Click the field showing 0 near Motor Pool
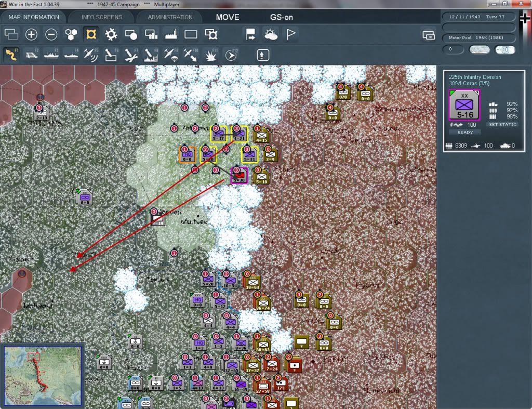The image size is (532, 409). click(x=453, y=49)
